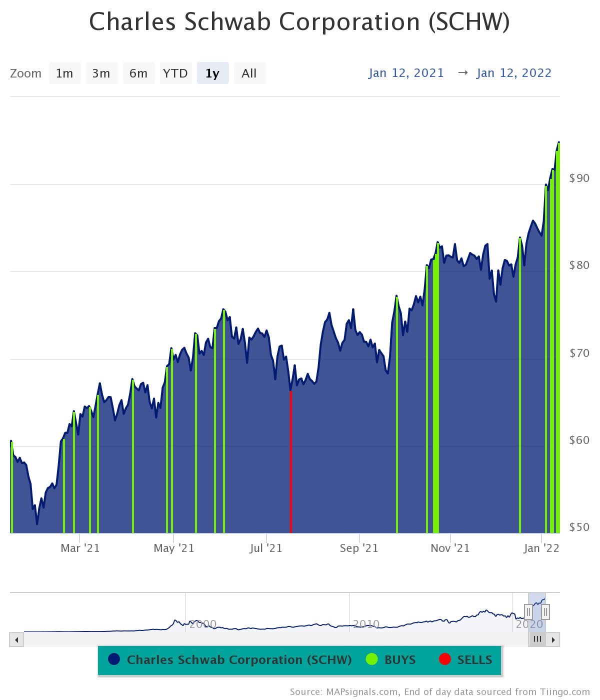Click the navy SCHW legend dot

tap(114, 659)
